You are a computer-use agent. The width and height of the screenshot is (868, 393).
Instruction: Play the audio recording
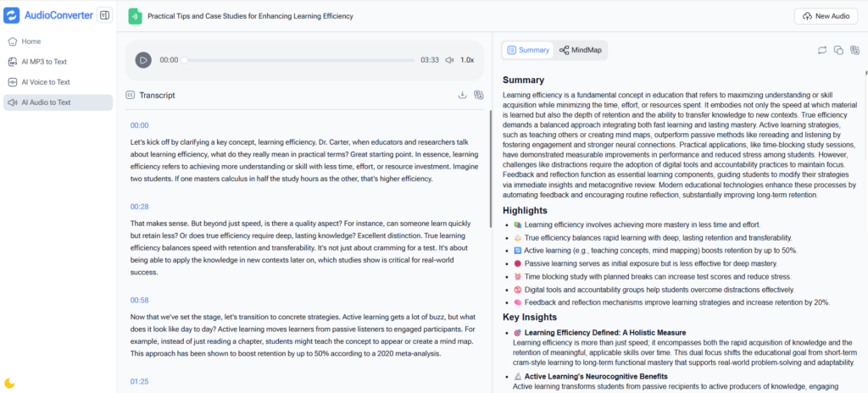tap(143, 60)
